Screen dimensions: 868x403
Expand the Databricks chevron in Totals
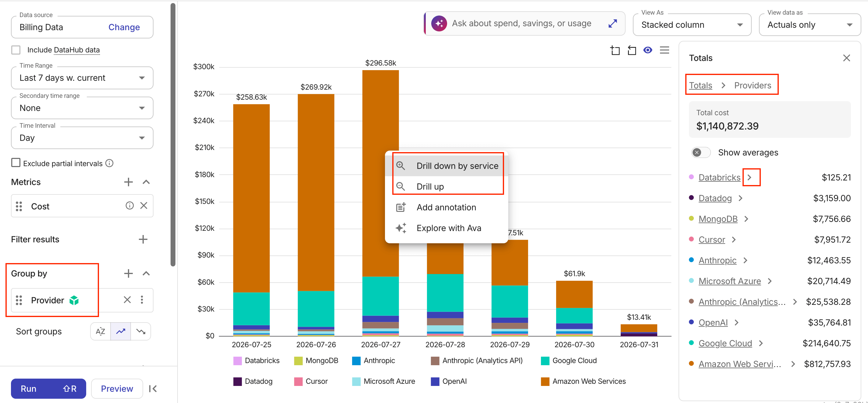click(x=750, y=177)
